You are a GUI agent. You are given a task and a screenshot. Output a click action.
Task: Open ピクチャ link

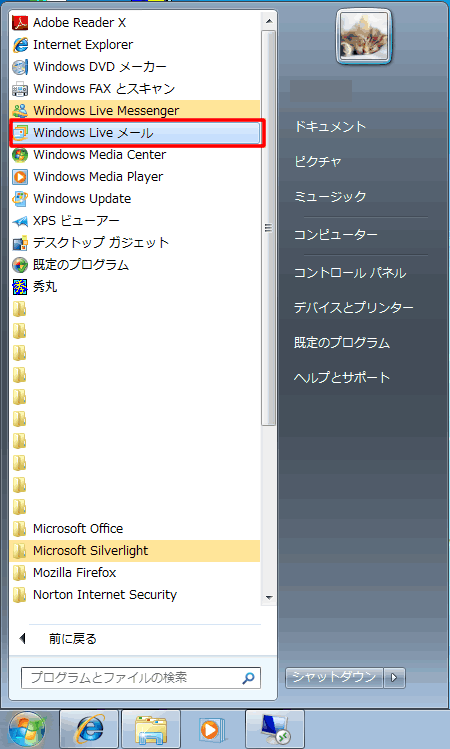318,161
